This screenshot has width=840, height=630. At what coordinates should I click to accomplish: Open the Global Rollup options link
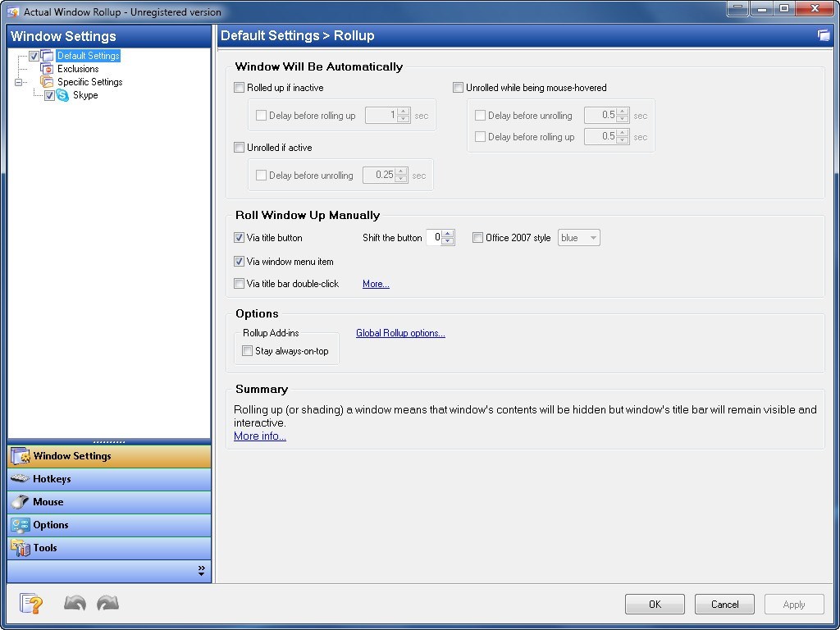pyautogui.click(x=400, y=333)
